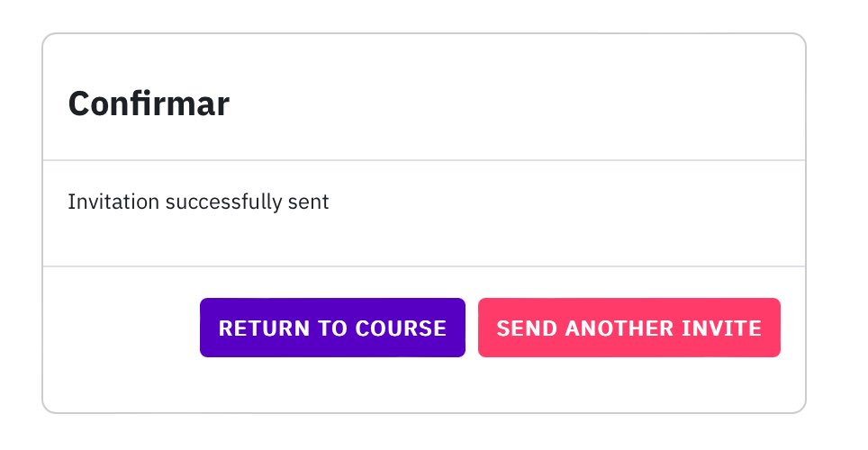Click the Send Another Invite button
868x450 pixels.
[x=628, y=328]
